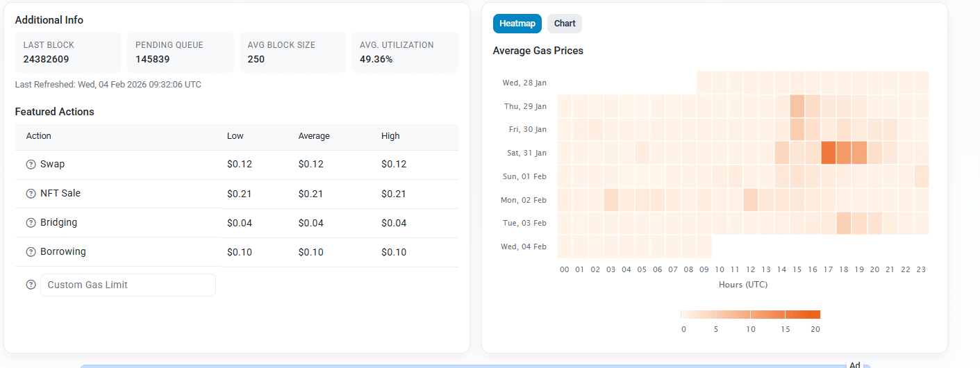Select the darkest heatmap cell on Sat 31 Jan hour 17
980x368 pixels.
[x=828, y=153]
